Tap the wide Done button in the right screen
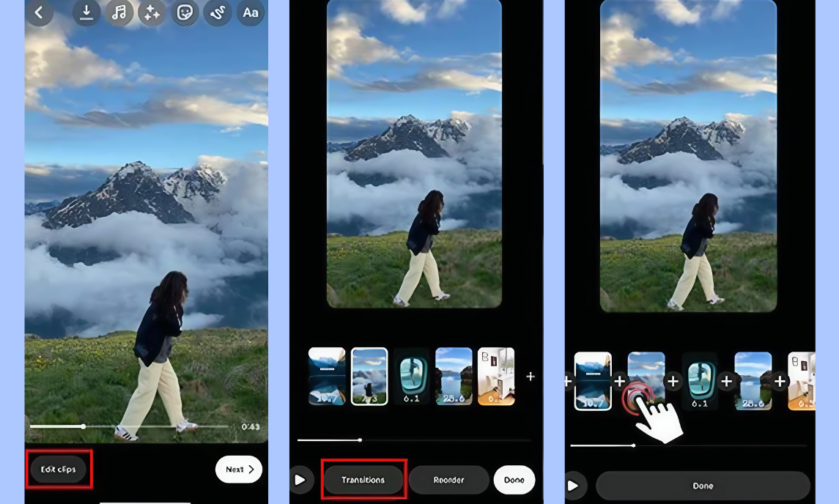 click(703, 486)
